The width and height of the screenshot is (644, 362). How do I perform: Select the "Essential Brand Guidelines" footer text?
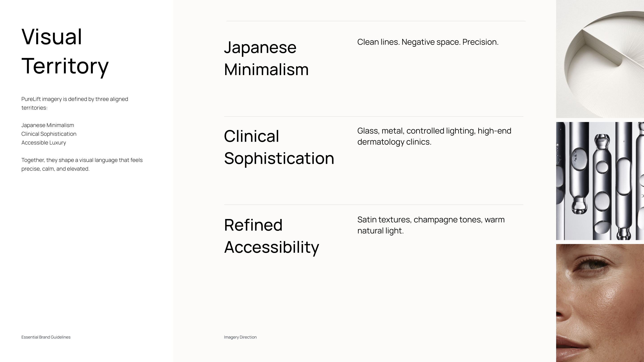click(46, 337)
